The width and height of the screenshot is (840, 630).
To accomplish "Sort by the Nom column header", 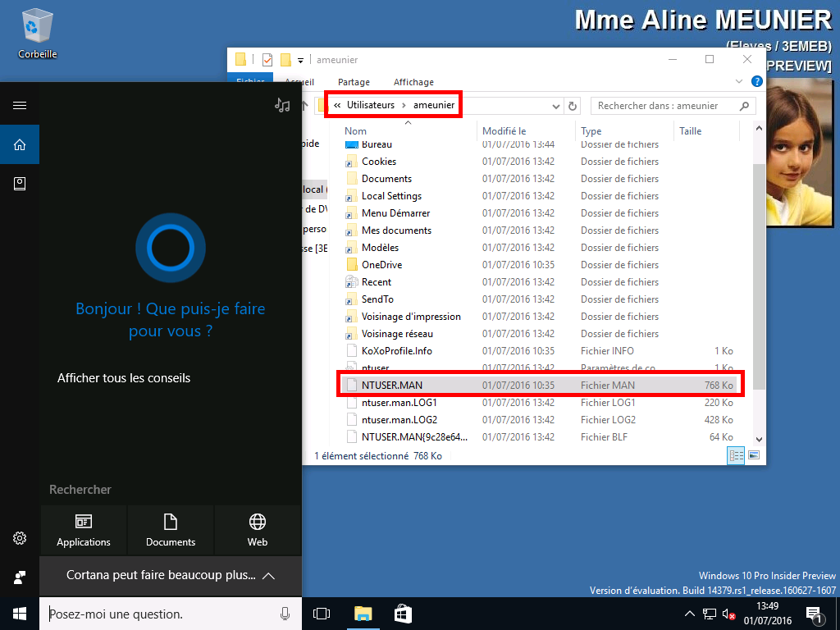I will (x=355, y=131).
